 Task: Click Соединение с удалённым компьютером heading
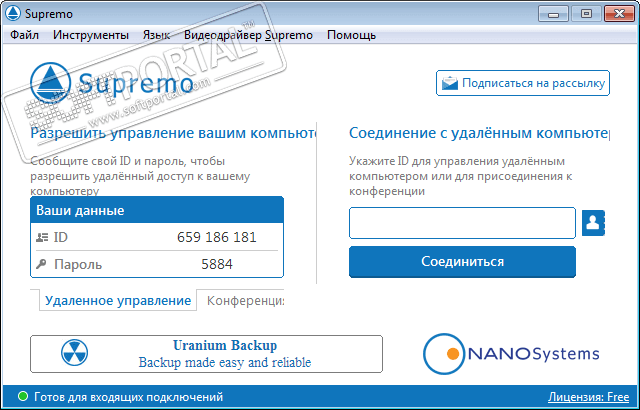[480, 133]
